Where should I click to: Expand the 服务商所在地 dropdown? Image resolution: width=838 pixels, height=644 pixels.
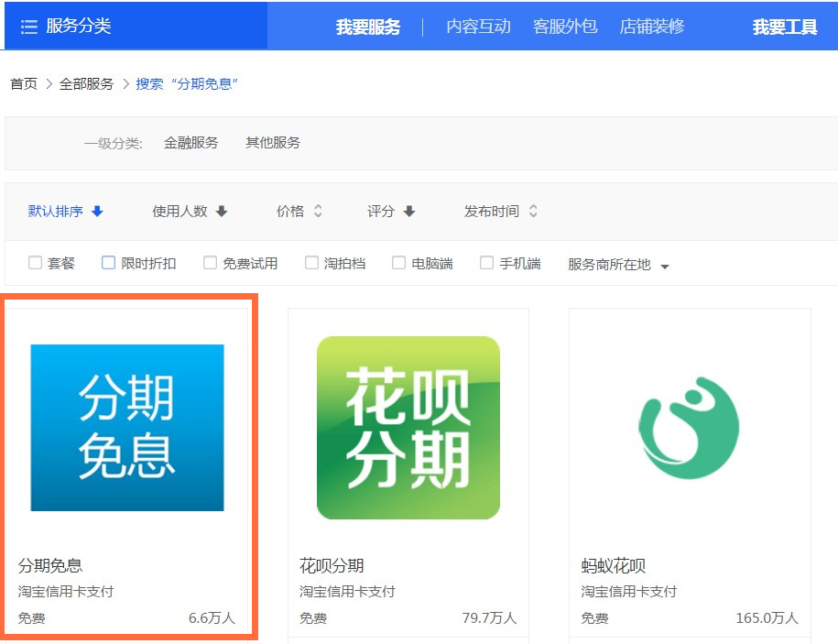pyautogui.click(x=618, y=265)
